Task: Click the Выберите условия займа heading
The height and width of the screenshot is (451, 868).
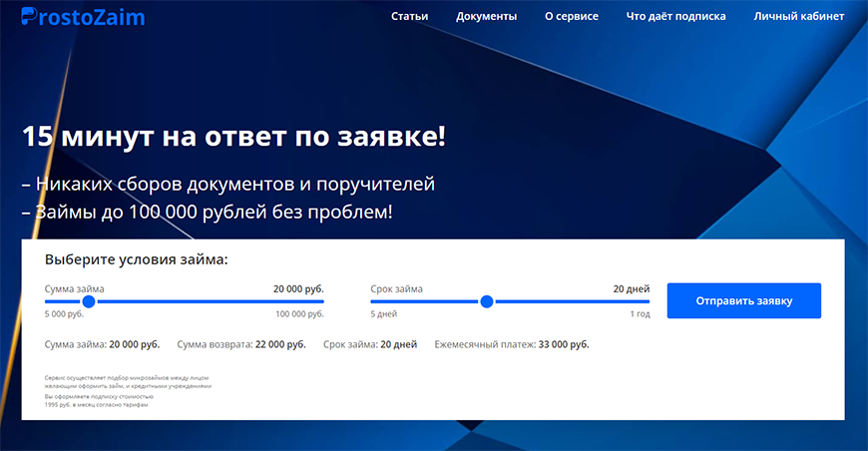Action: (136, 259)
